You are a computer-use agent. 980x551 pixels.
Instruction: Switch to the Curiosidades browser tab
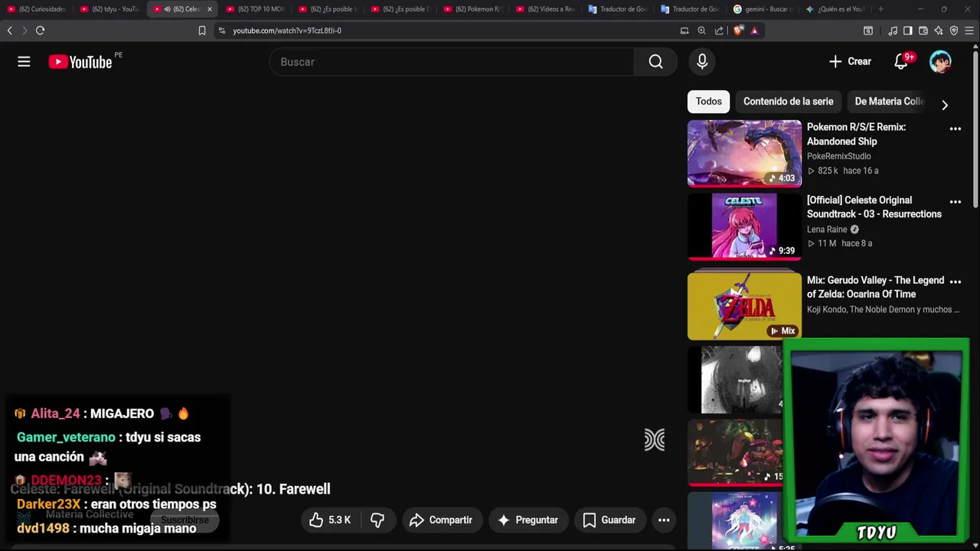tap(36, 9)
